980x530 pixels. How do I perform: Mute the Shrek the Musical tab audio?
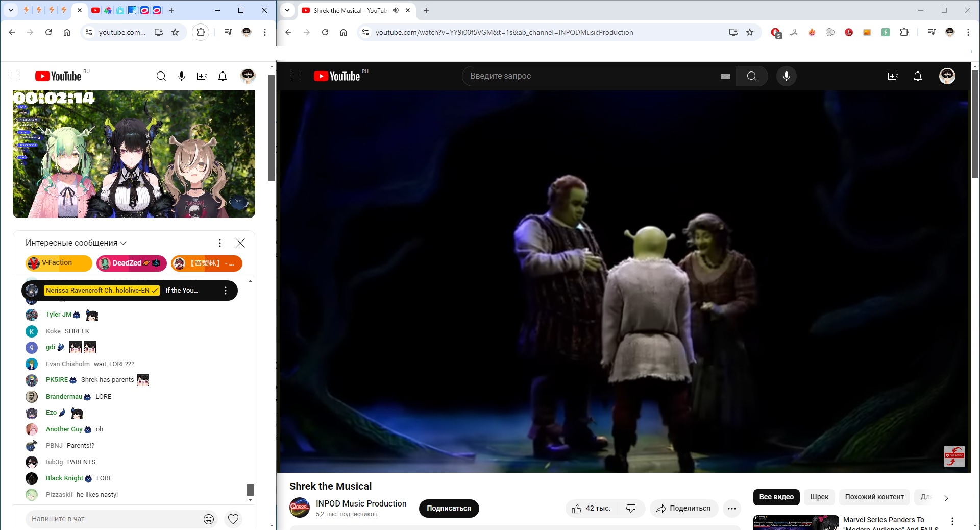coord(396,10)
